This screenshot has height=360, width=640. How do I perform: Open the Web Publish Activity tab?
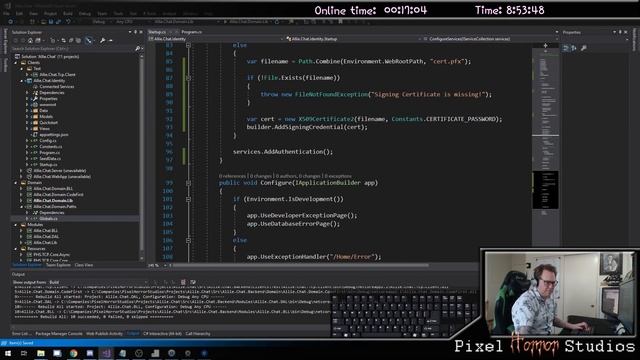click(x=104, y=334)
